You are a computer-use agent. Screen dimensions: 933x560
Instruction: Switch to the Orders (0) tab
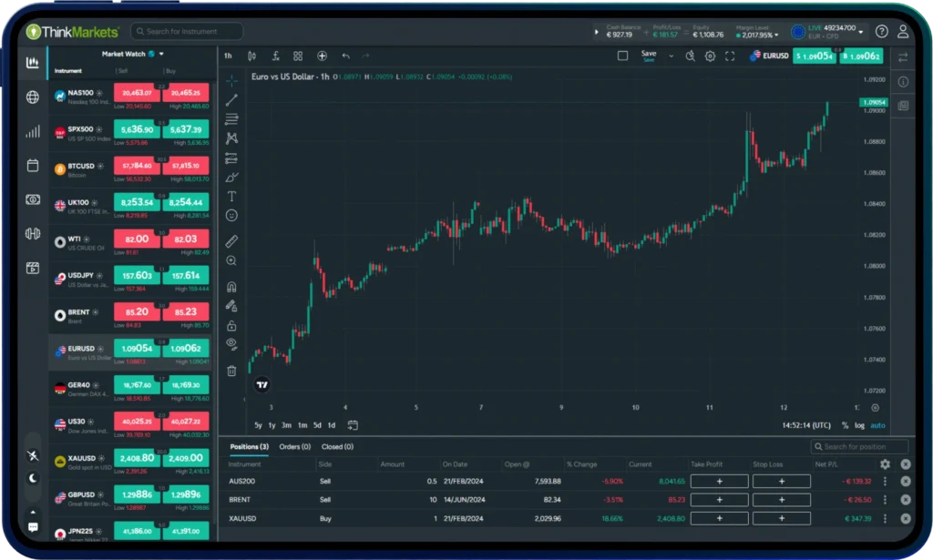tap(294, 447)
